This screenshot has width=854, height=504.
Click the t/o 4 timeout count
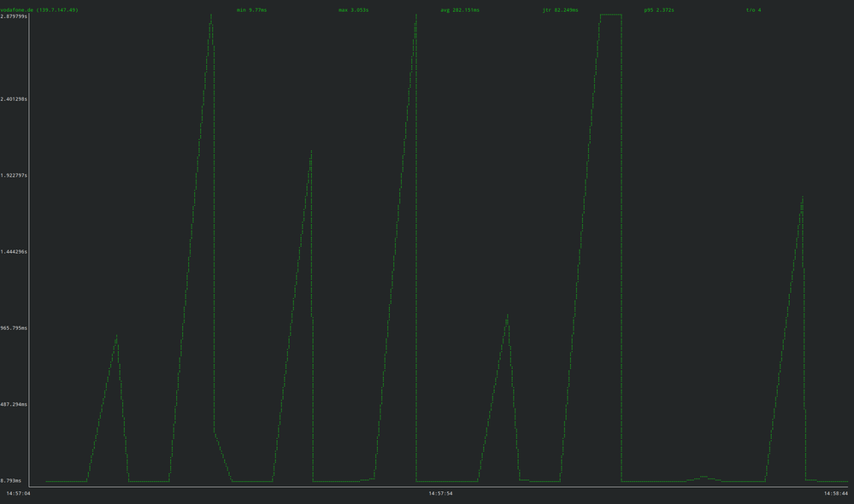[x=753, y=9]
